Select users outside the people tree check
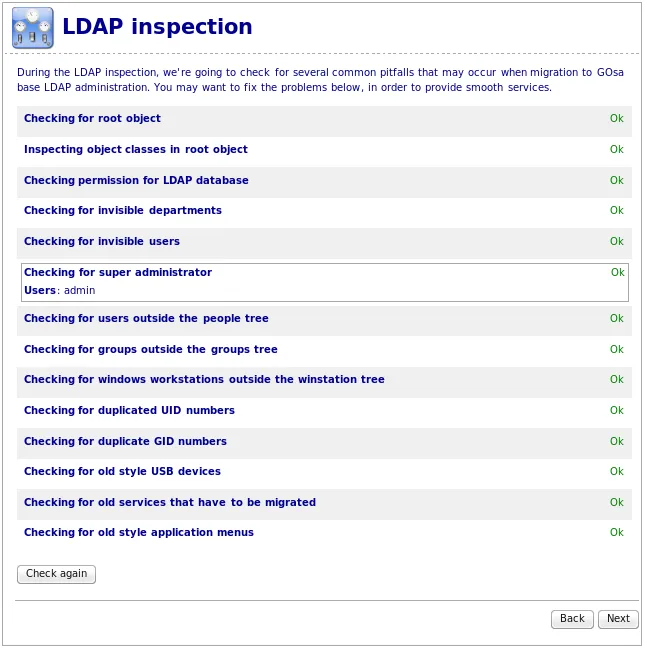The image size is (645, 648). 324,320
